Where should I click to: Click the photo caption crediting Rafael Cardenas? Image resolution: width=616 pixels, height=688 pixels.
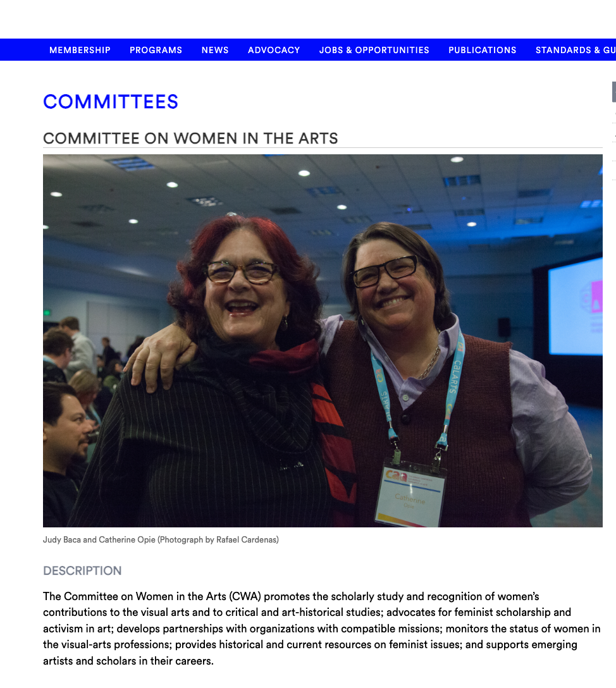click(x=161, y=539)
